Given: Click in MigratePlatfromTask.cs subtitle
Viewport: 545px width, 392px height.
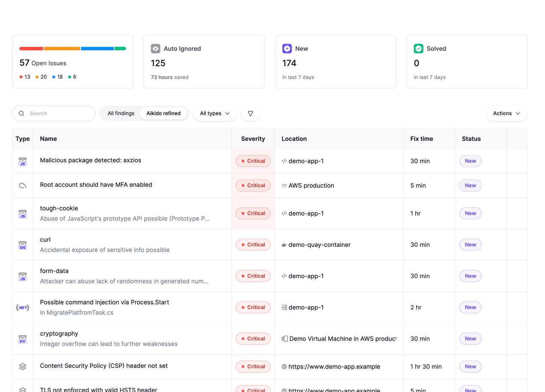Looking at the screenshot, I should click(77, 313).
